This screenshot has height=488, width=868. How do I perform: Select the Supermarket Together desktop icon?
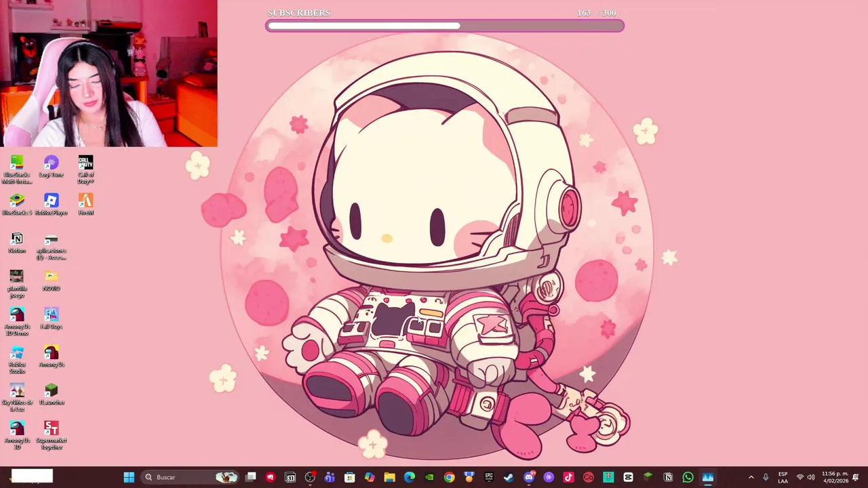point(52,436)
